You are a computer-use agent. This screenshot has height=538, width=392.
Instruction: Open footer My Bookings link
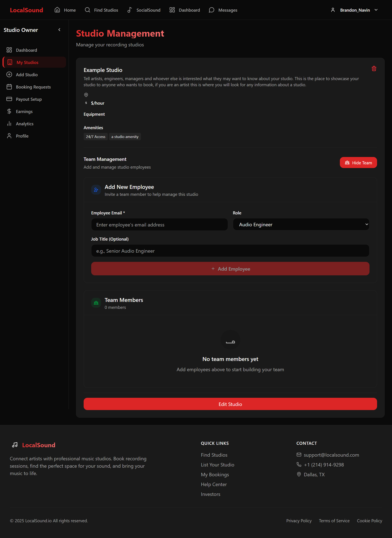tap(215, 475)
